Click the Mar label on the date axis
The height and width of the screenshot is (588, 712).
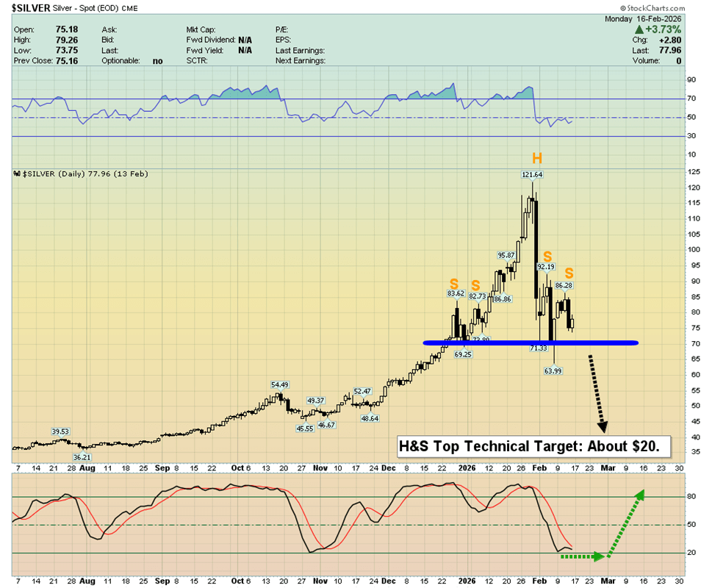[x=608, y=467]
